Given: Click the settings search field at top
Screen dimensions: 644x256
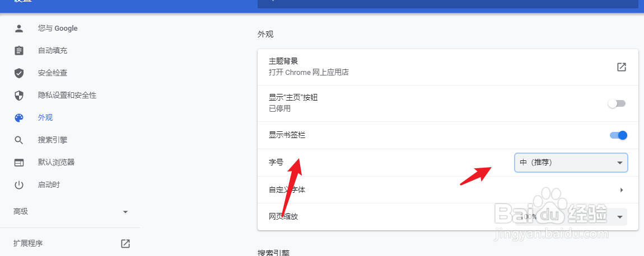Looking at the screenshot, I should (448, 3).
